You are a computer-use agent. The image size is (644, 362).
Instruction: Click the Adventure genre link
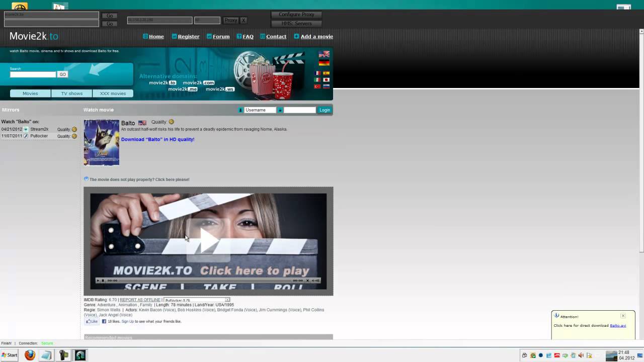click(106, 305)
